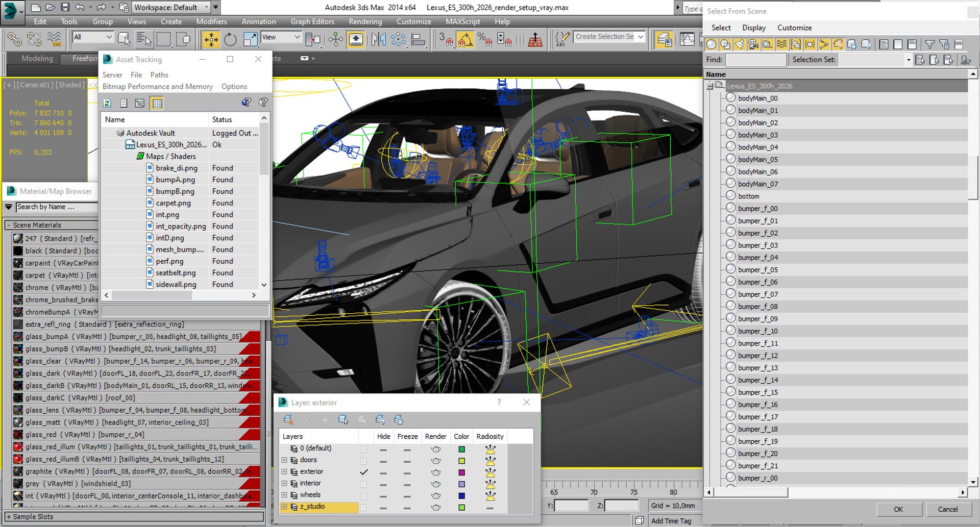Toggle Hide for the z_studio layer

pyautogui.click(x=383, y=508)
